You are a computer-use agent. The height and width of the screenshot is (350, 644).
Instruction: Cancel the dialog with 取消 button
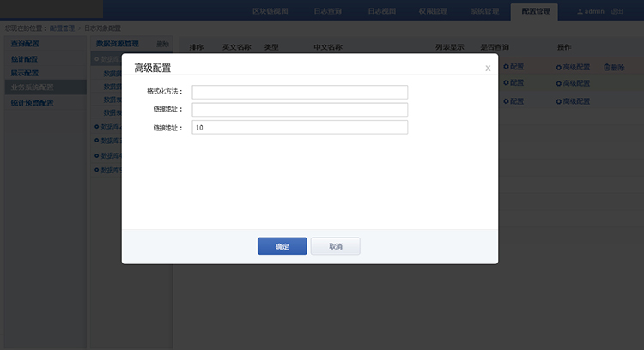click(x=336, y=246)
